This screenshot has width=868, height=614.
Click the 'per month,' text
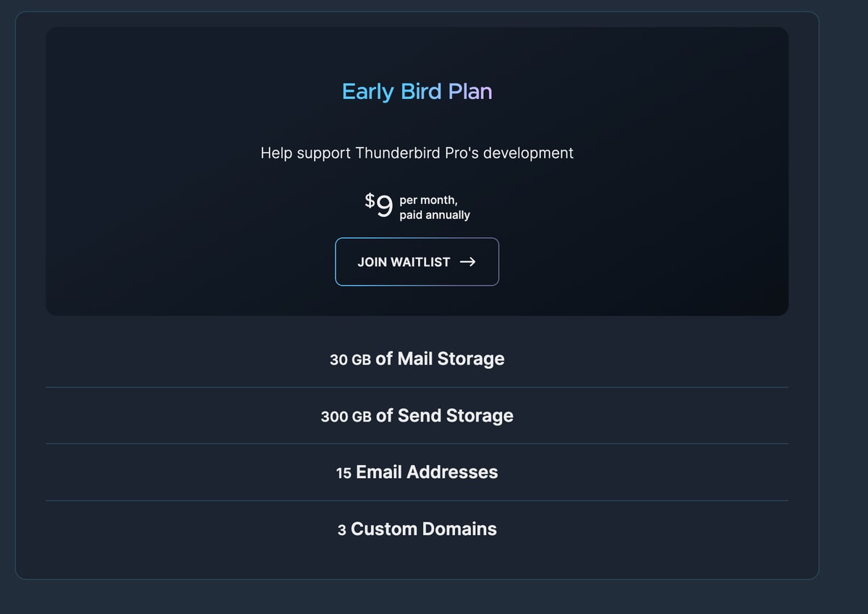[428, 200]
